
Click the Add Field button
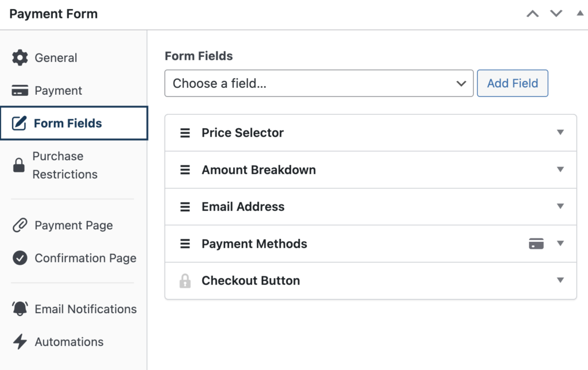512,83
